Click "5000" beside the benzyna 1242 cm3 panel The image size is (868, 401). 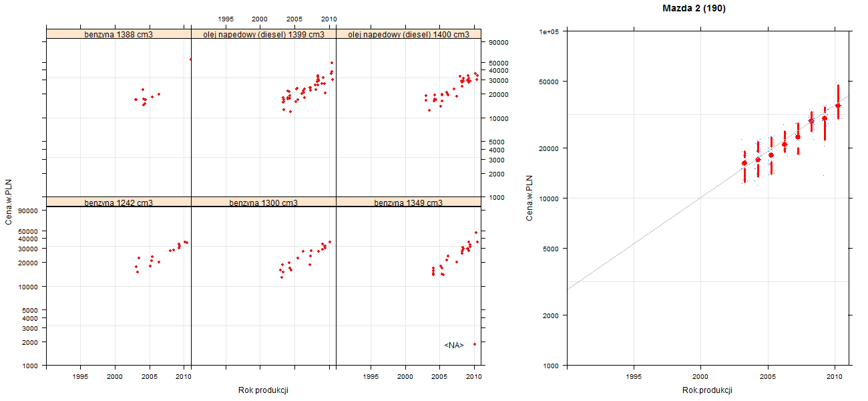point(31,311)
